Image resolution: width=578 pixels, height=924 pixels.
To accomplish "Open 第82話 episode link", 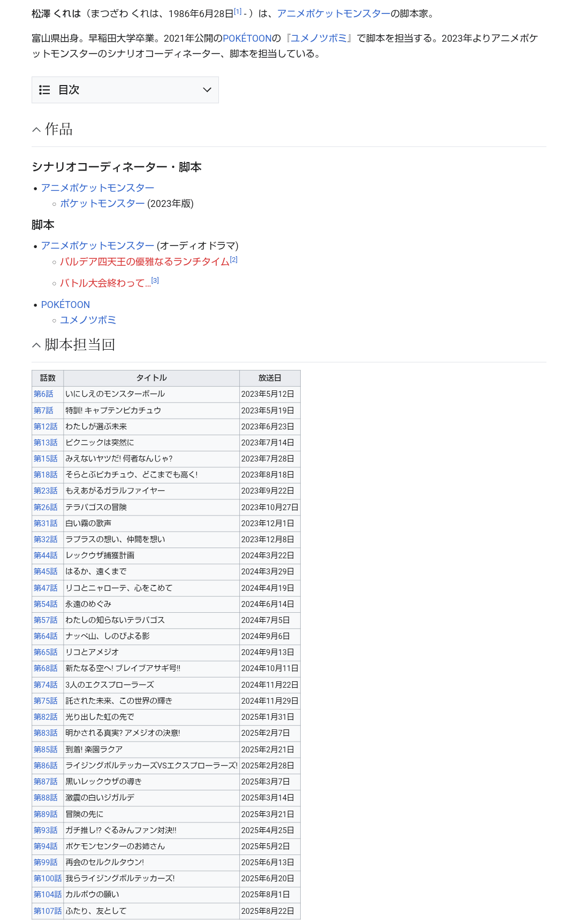I will pos(45,717).
